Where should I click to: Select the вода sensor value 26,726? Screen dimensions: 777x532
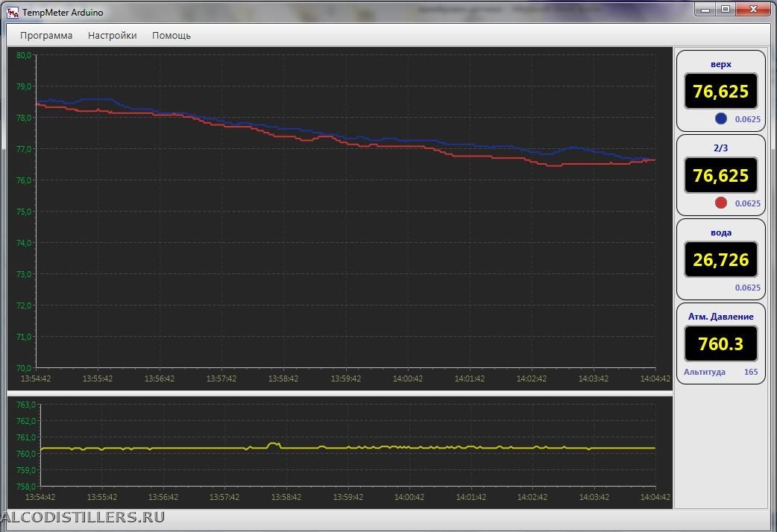click(x=721, y=259)
